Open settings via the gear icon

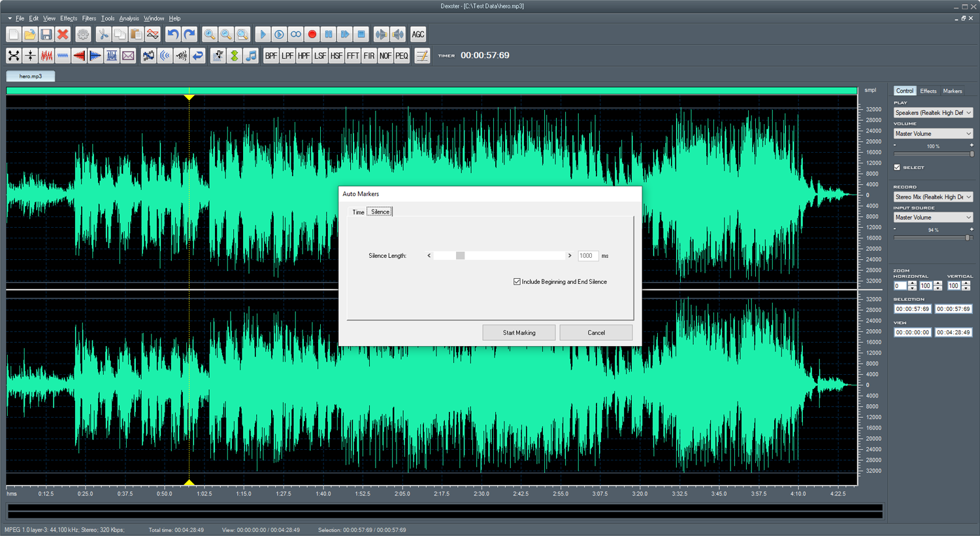point(83,35)
